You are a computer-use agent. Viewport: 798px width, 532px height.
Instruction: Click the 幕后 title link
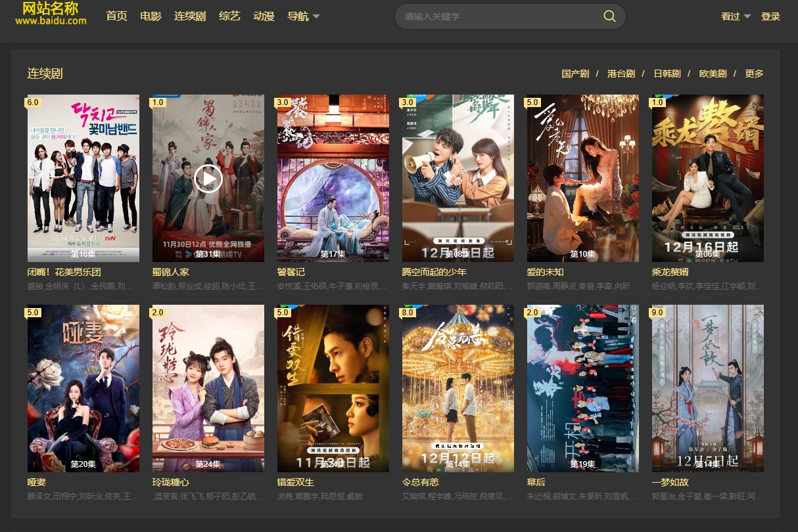click(536, 482)
